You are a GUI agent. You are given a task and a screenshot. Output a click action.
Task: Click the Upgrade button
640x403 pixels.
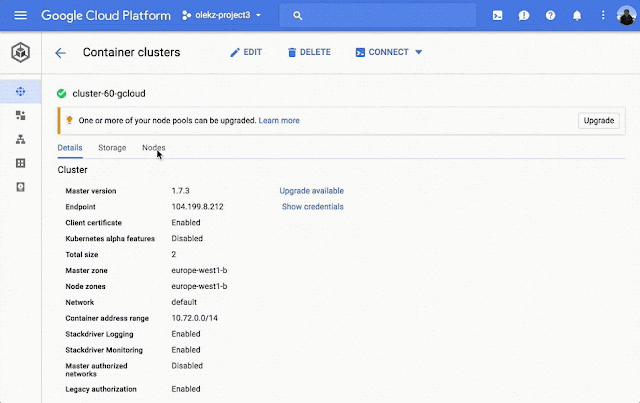point(599,120)
